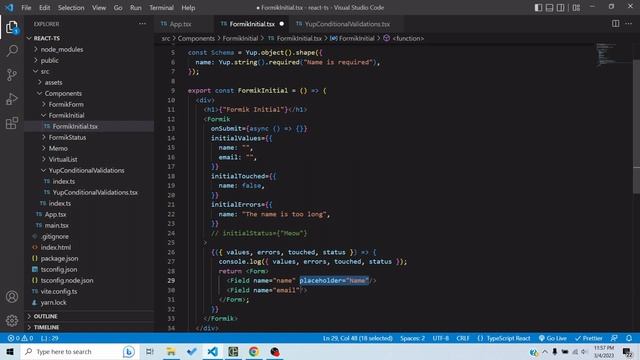The image size is (640, 360).
Task: Split the editor right
Action: click(x=616, y=24)
